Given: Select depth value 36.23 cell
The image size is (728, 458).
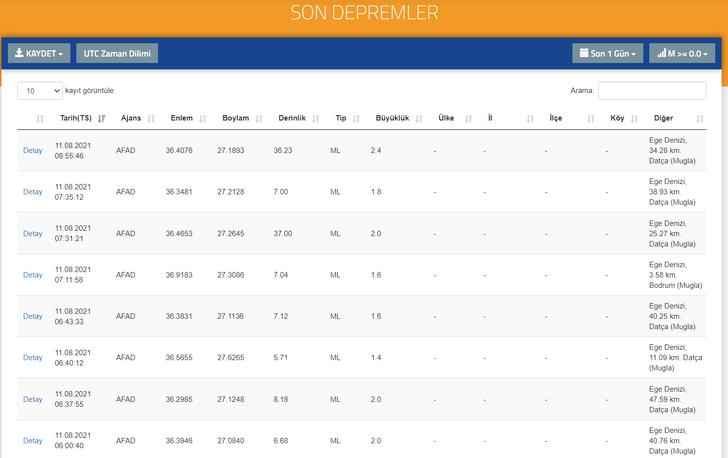Looking at the screenshot, I should pyautogui.click(x=283, y=150).
